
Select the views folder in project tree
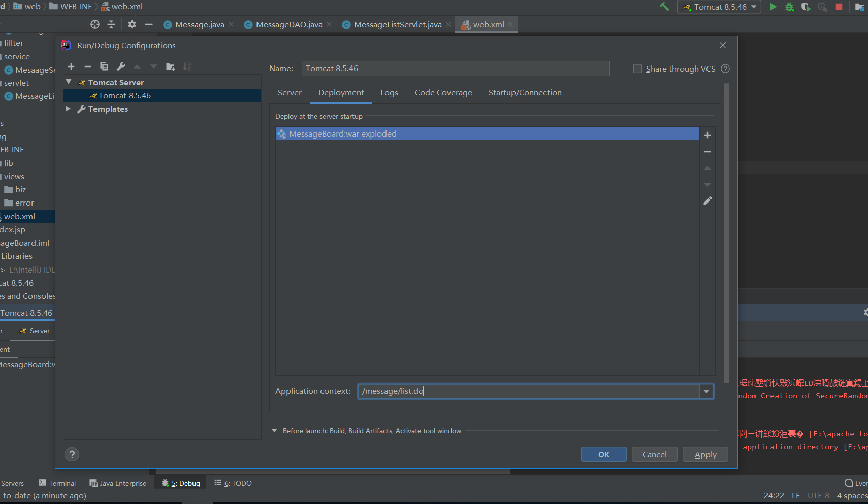pos(14,177)
